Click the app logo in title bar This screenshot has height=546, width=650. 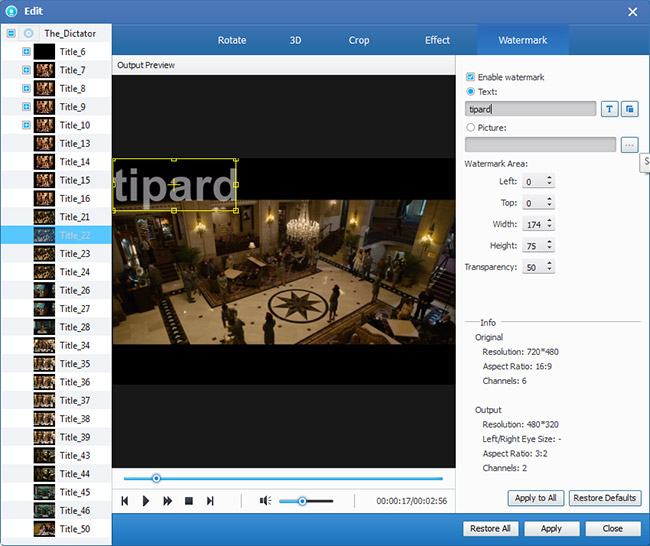click(x=12, y=11)
